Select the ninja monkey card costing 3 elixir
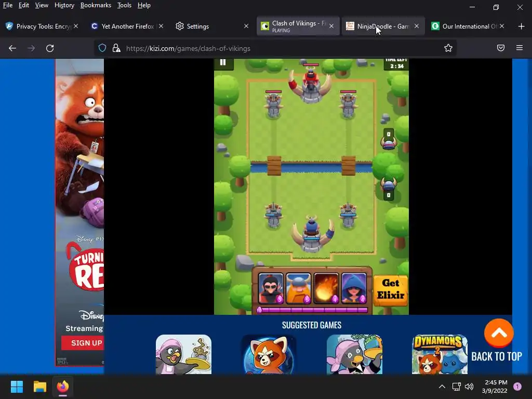This screenshot has width=532, height=399. coord(271,288)
